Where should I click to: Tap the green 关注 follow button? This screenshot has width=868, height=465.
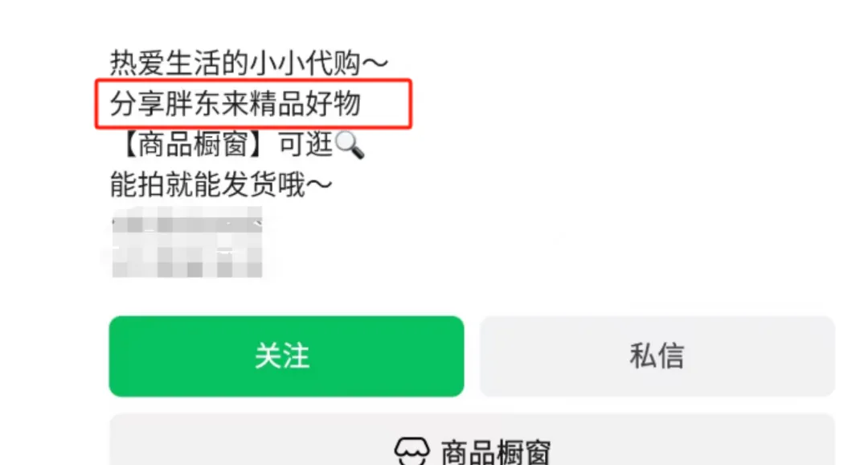(286, 356)
